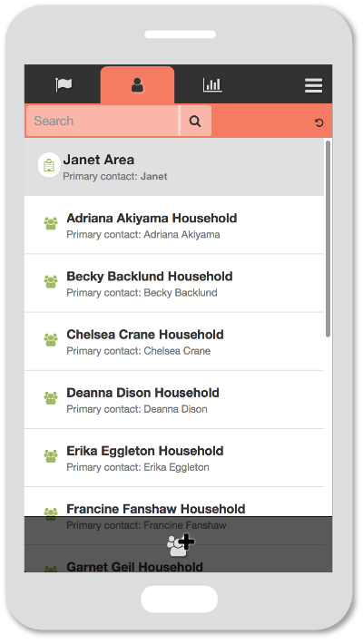
Task: Reset the list with the refresh icon
Action: click(x=319, y=122)
